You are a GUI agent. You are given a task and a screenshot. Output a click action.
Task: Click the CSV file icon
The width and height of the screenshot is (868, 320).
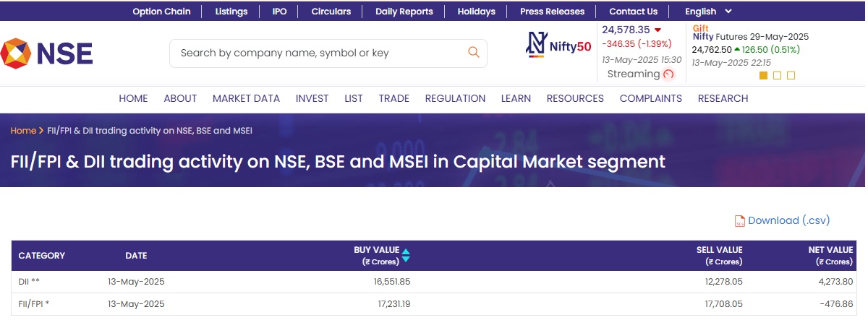coord(739,221)
